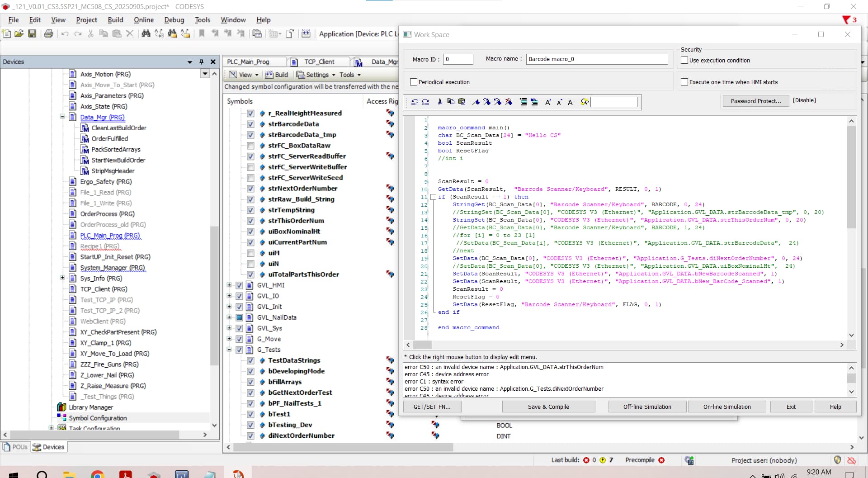868x478 pixels.
Task: Check Use execution condition option
Action: [x=684, y=60]
